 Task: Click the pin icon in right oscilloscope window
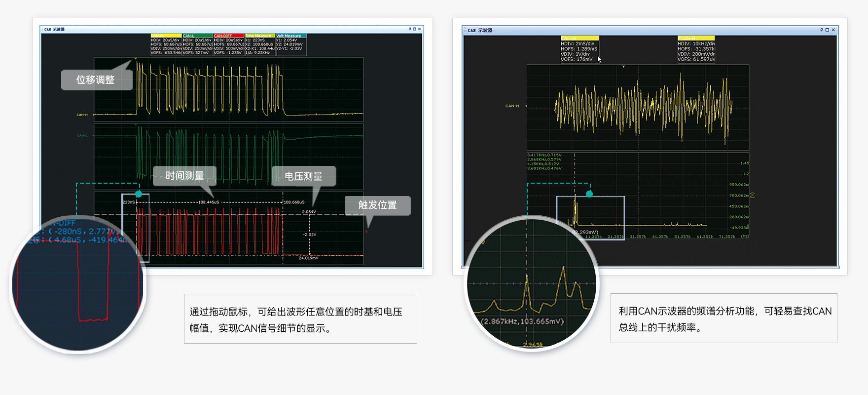click(x=821, y=30)
